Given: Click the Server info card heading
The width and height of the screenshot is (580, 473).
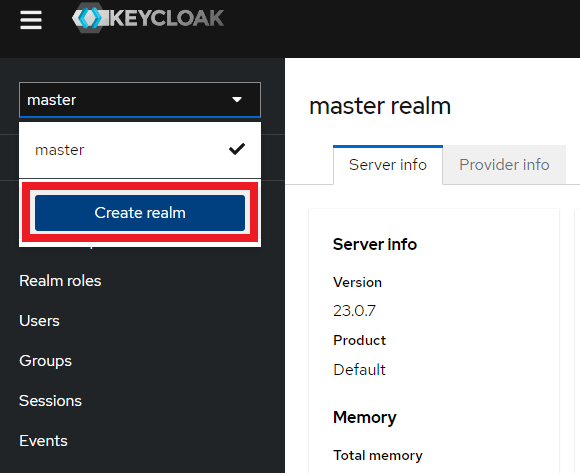Looking at the screenshot, I should point(375,244).
